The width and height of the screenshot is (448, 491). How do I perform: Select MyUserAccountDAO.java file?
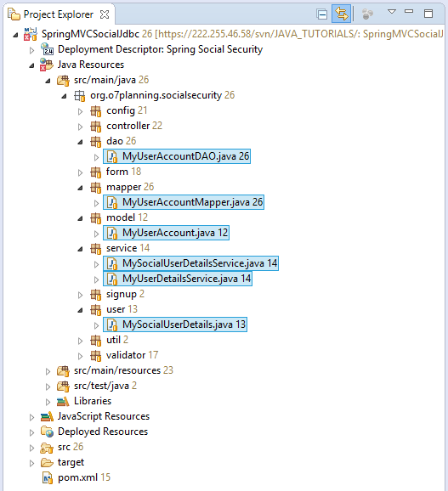coord(177,156)
